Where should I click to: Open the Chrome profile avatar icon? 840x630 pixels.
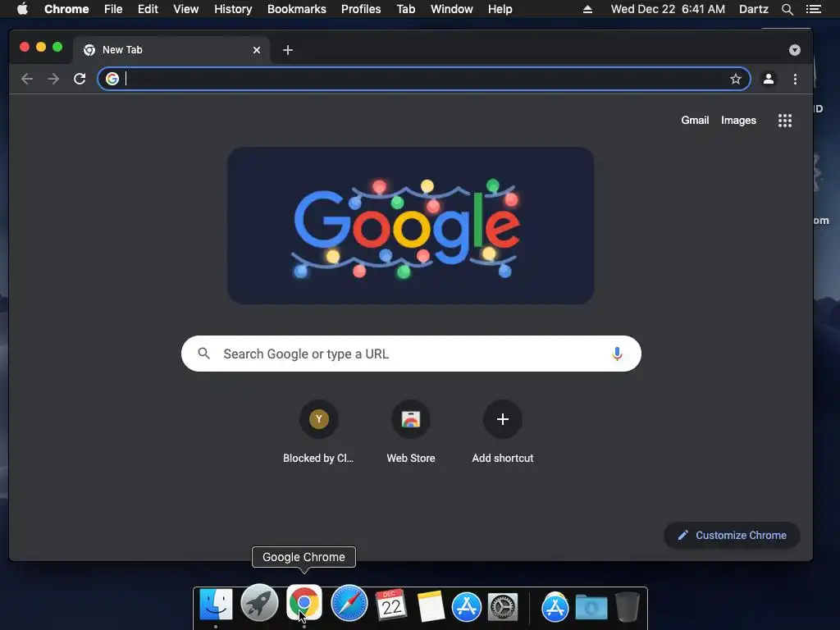[x=768, y=80]
